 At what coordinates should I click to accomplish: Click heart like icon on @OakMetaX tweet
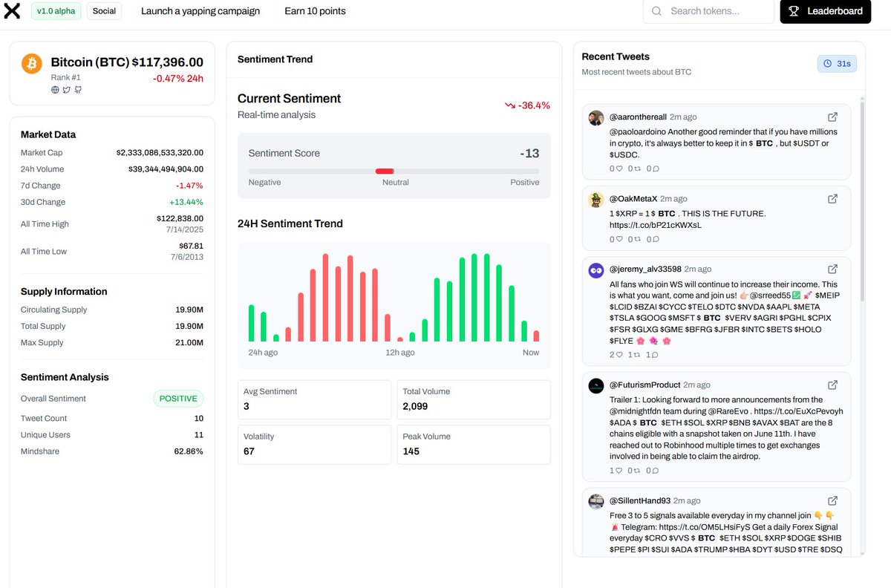click(x=619, y=239)
